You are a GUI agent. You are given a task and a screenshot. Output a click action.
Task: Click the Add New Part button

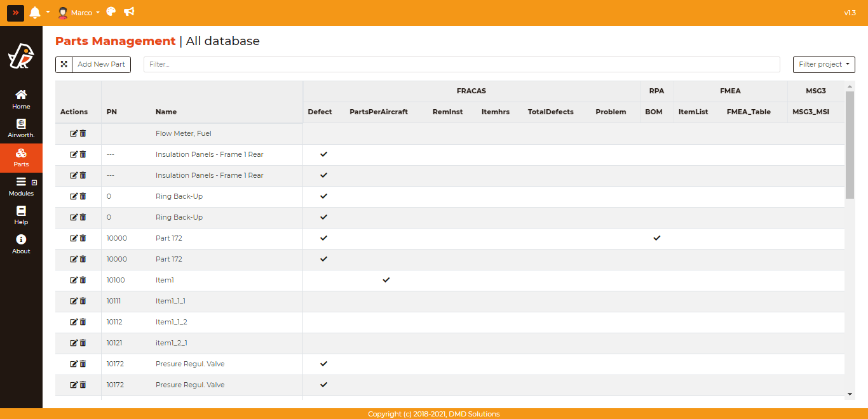click(x=101, y=64)
